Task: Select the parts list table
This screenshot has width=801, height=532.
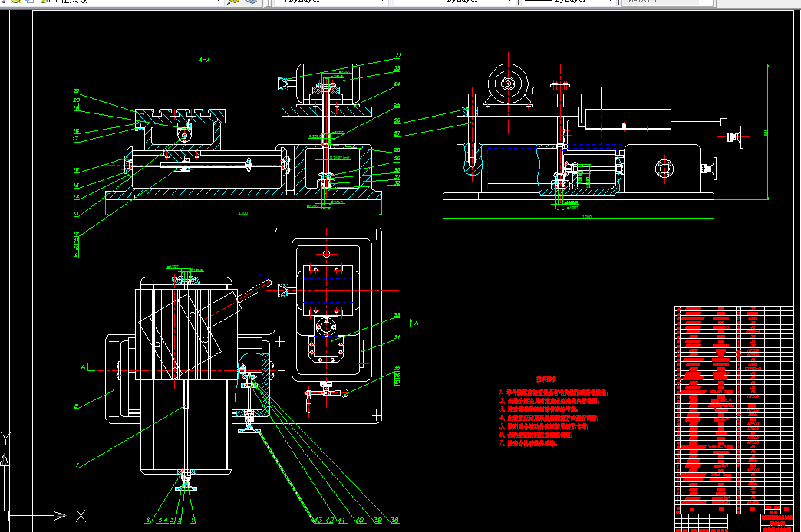Action: click(x=734, y=409)
